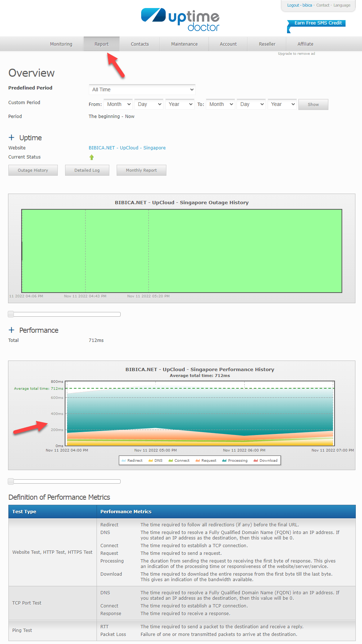The image size is (362, 644).
Task: Click the outage history chart slider handle
Action: coord(11,314)
